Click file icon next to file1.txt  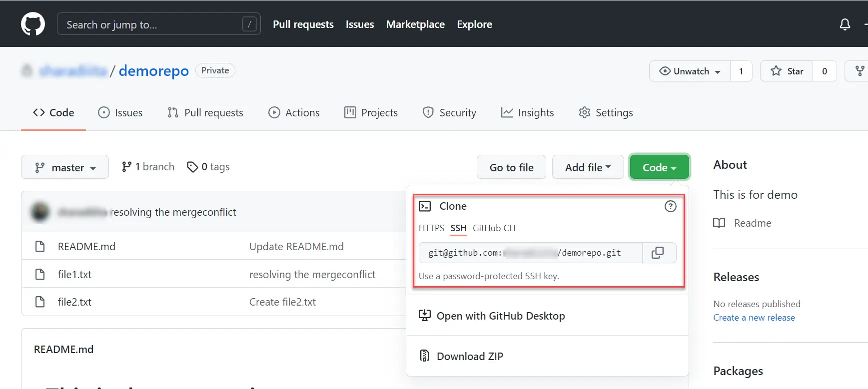click(40, 275)
